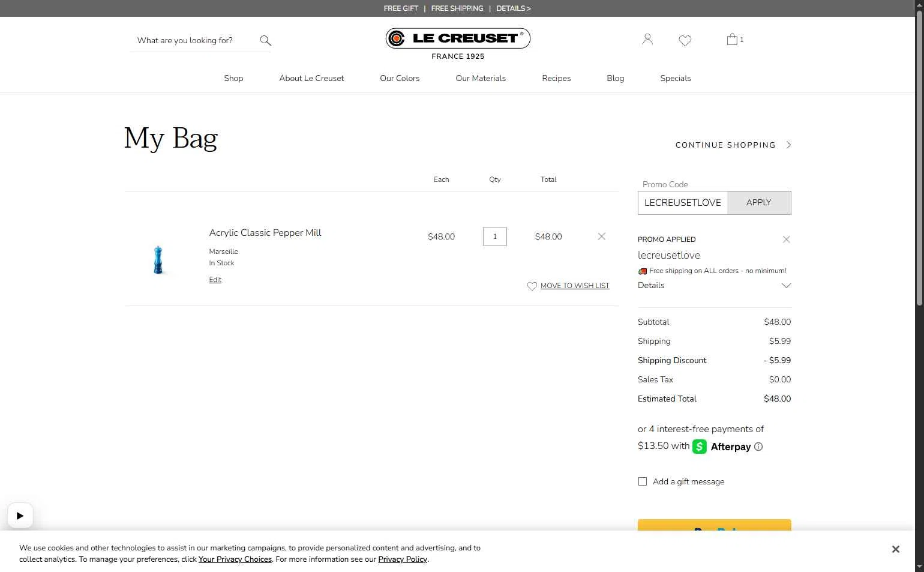The width and height of the screenshot is (924, 572).
Task: Click the floating play button
Action: 20,516
